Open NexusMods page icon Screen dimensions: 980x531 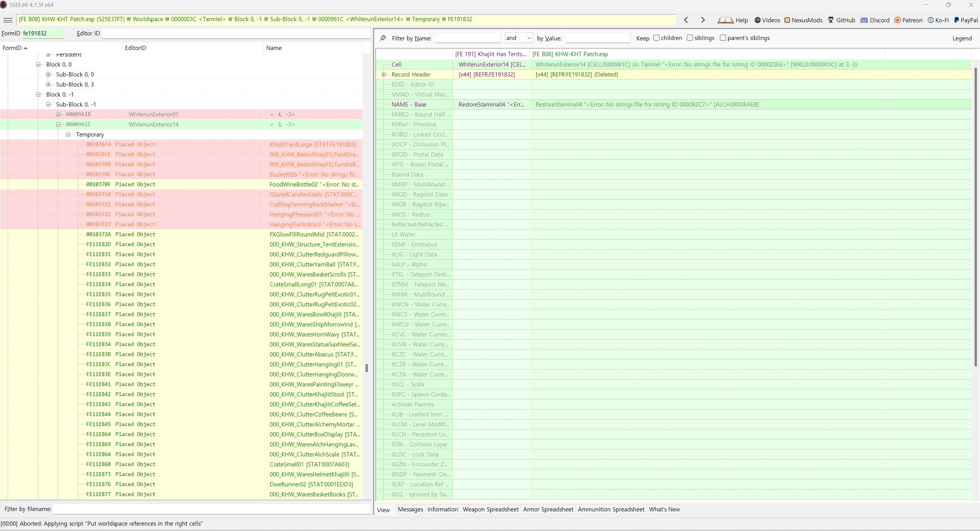point(787,20)
